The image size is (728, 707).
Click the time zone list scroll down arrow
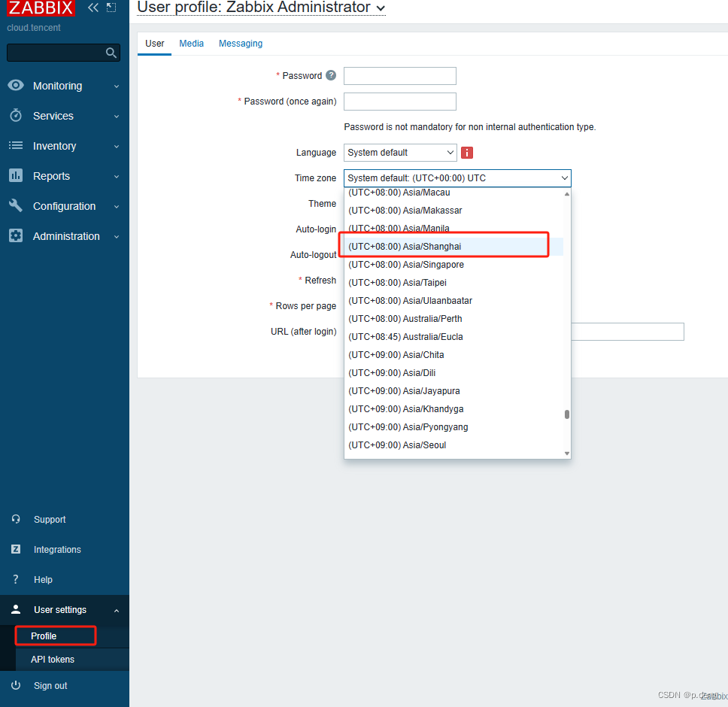click(x=567, y=454)
